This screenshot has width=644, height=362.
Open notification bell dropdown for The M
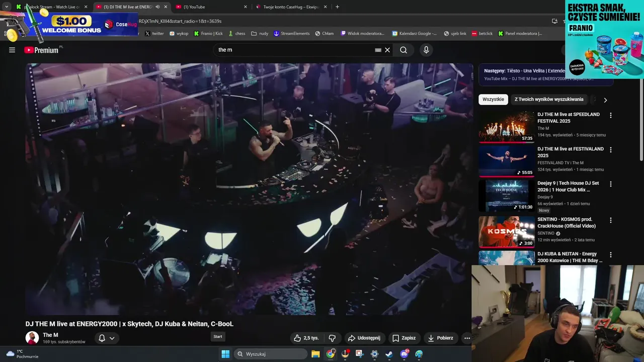tap(107, 338)
